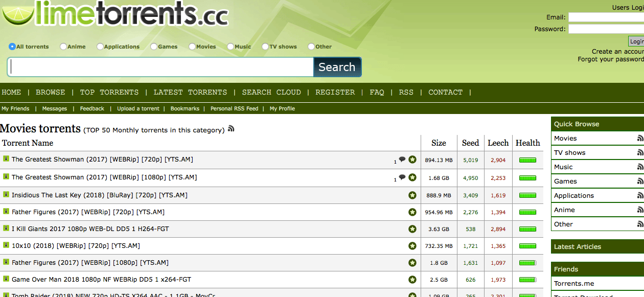Open RSS icon for TV shows in Quick Browse
The image size is (644, 297).
pos(640,153)
